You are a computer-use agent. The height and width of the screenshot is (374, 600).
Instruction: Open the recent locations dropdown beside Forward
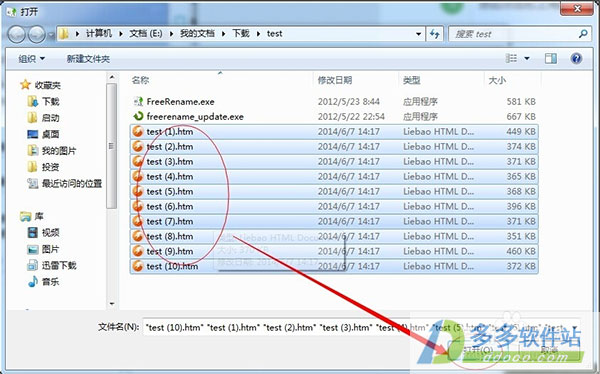[x=51, y=36]
